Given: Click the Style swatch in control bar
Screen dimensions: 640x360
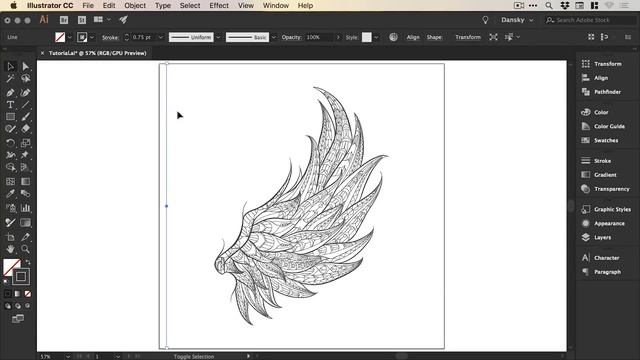Looking at the screenshot, I should 367,37.
